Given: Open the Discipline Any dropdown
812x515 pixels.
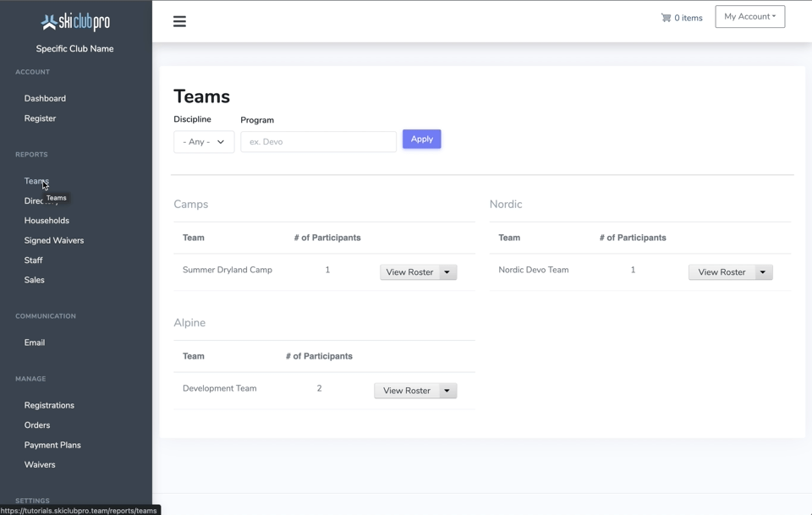Looking at the screenshot, I should (x=204, y=142).
